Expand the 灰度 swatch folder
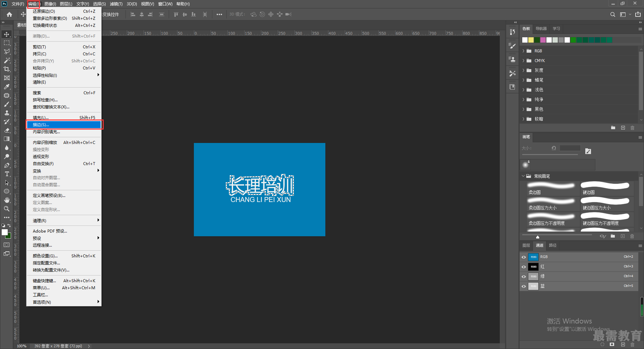The image size is (644, 349). click(523, 70)
